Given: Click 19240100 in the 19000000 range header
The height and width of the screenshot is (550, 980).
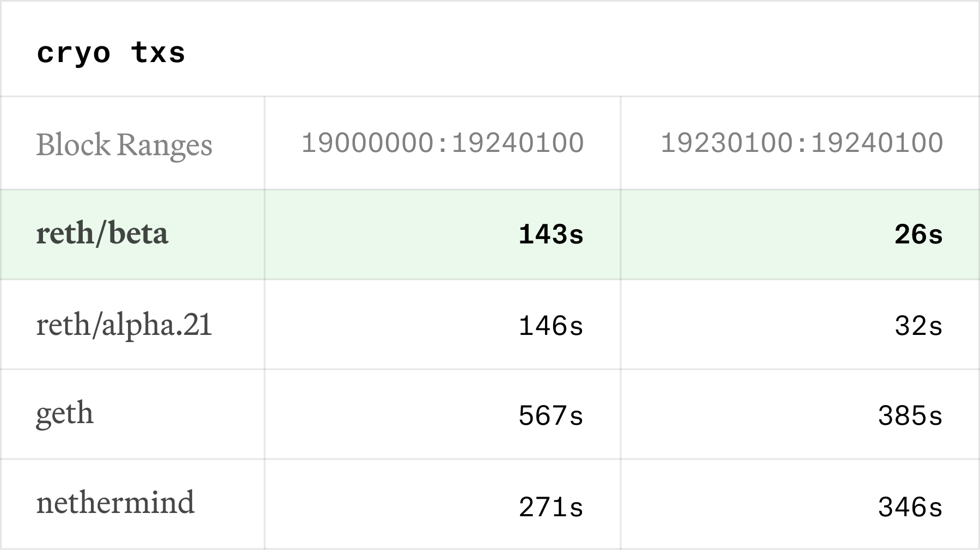Looking at the screenshot, I should 518,143.
